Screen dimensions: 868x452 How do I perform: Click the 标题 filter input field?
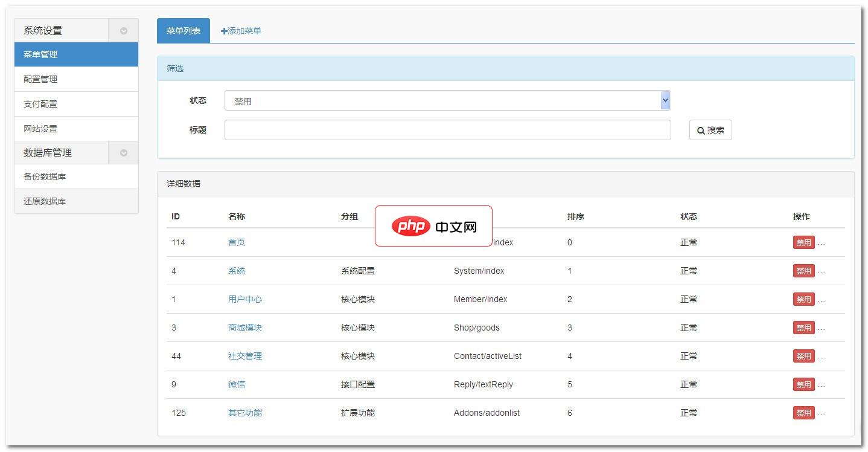pyautogui.click(x=447, y=129)
